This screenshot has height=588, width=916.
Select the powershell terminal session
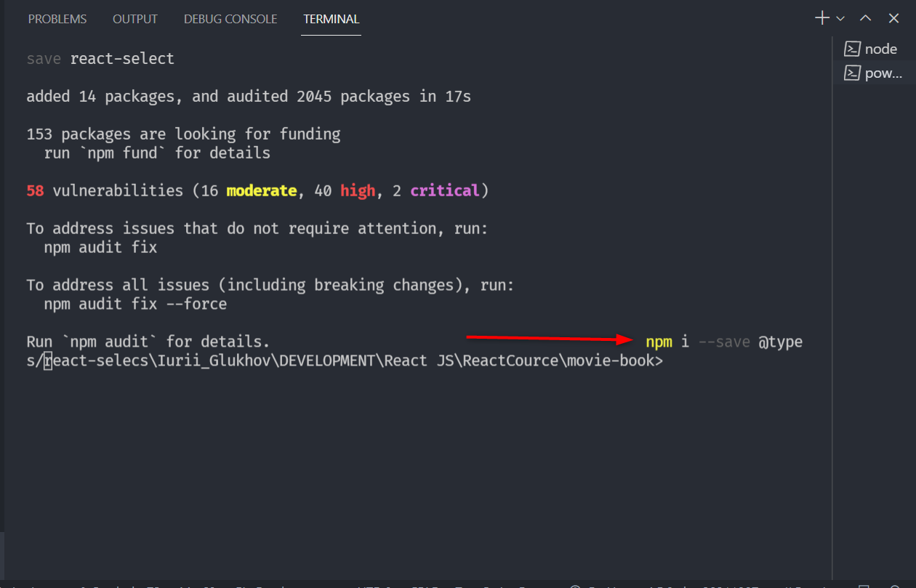tap(880, 73)
